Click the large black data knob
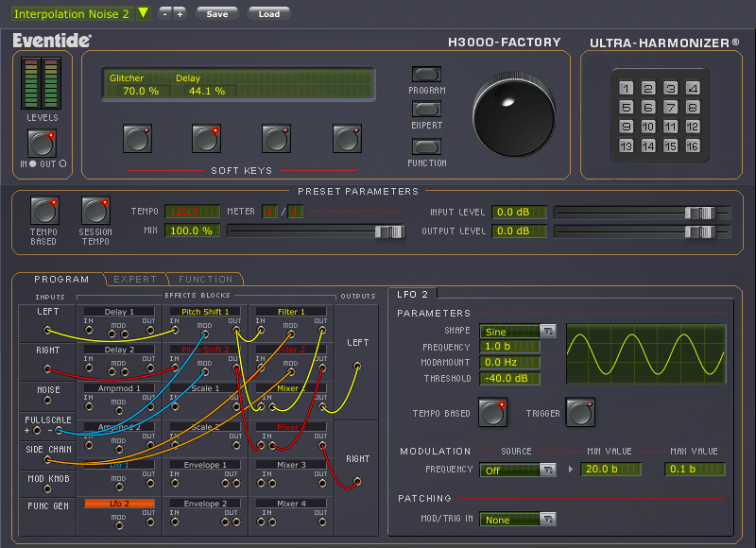 click(x=514, y=115)
